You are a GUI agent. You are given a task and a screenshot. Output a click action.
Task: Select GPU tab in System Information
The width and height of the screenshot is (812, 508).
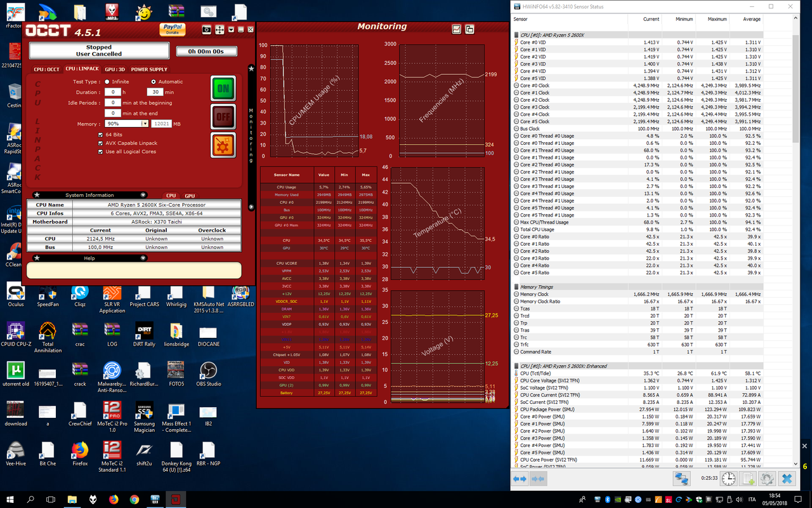tap(190, 196)
